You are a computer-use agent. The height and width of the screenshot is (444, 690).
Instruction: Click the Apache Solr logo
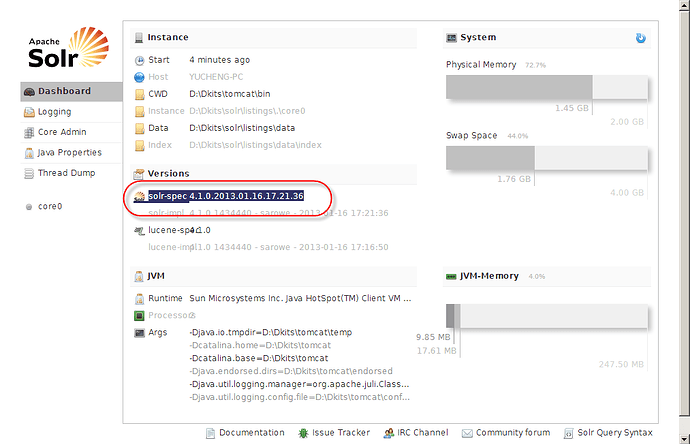point(68,48)
